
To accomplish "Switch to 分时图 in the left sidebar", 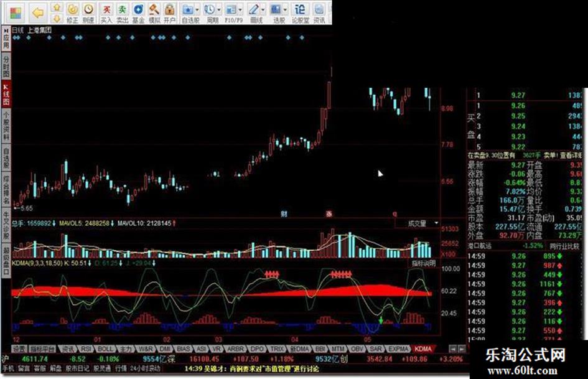I will (x=6, y=66).
